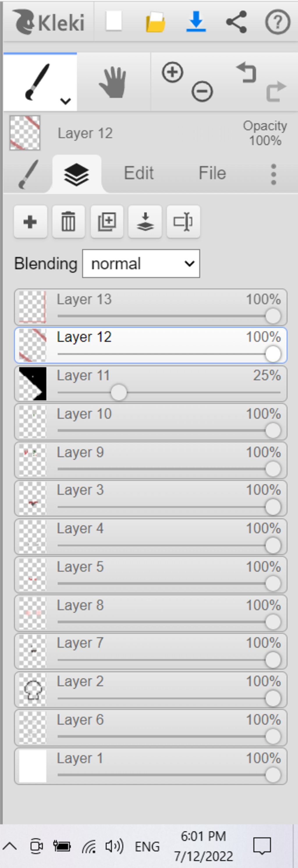The height and width of the screenshot is (868, 298).
Task: Click the zoom in plus icon
Action: [172, 72]
